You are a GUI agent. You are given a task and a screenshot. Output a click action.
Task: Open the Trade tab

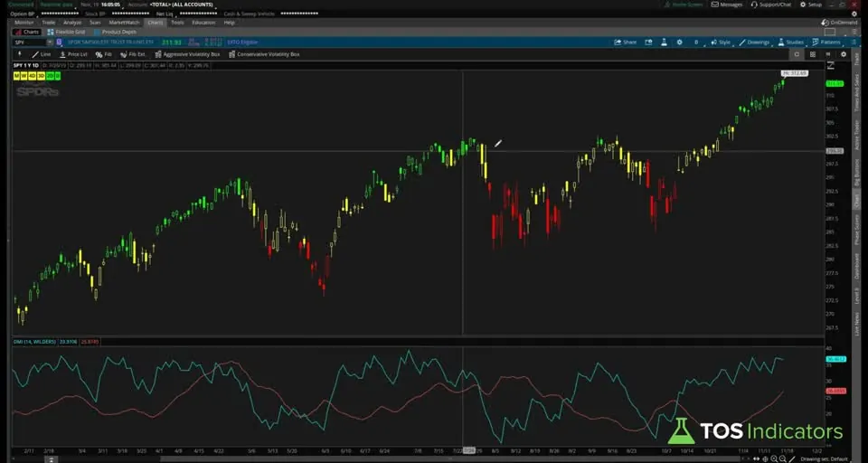pos(49,23)
